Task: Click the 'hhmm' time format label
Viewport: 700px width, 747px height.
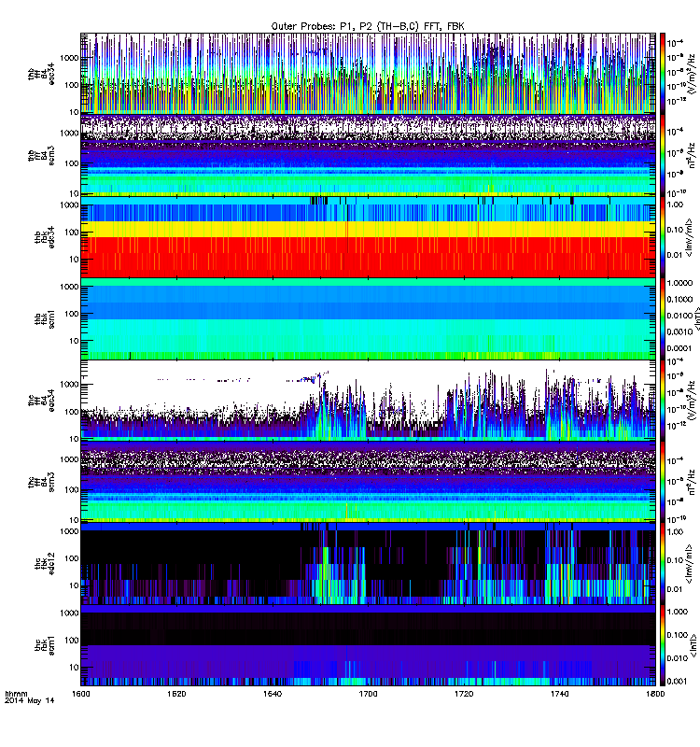Action: 16,694
